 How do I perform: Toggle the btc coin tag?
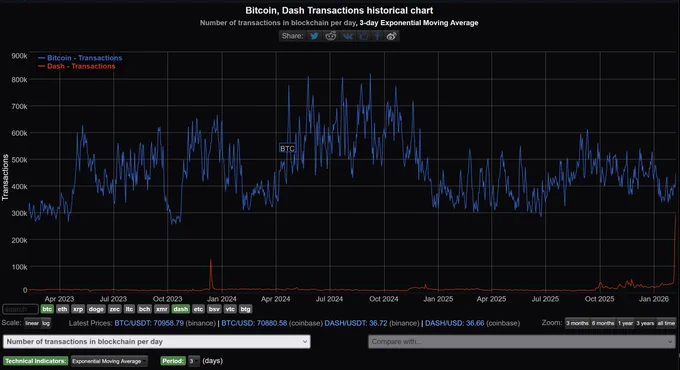[x=47, y=309]
